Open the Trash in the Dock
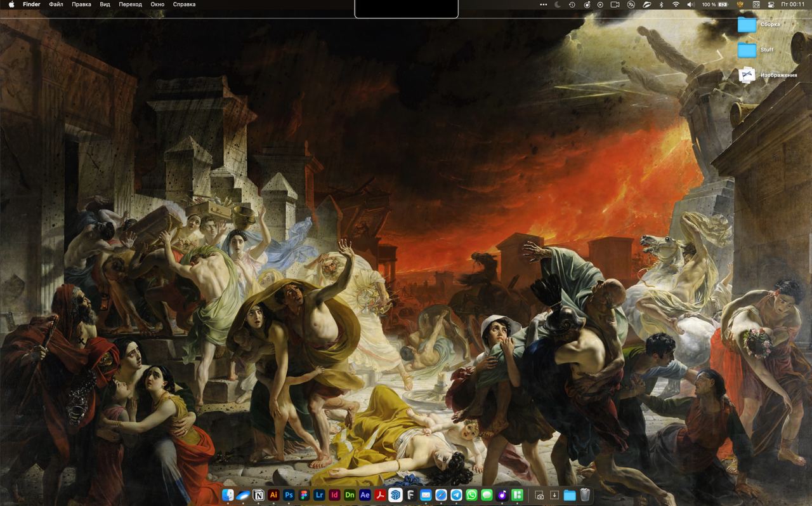This screenshot has height=506, width=812. tap(585, 495)
